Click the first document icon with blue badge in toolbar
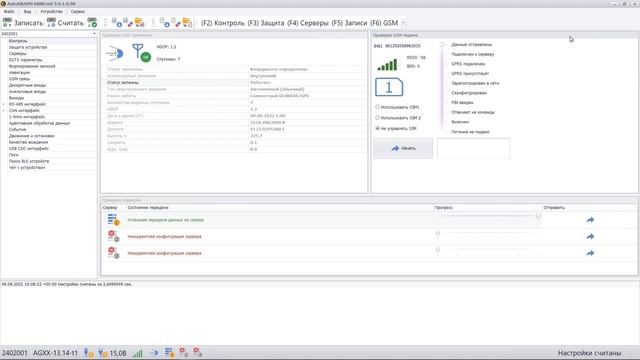Viewport: 640px width, 360px height. coord(117,23)
